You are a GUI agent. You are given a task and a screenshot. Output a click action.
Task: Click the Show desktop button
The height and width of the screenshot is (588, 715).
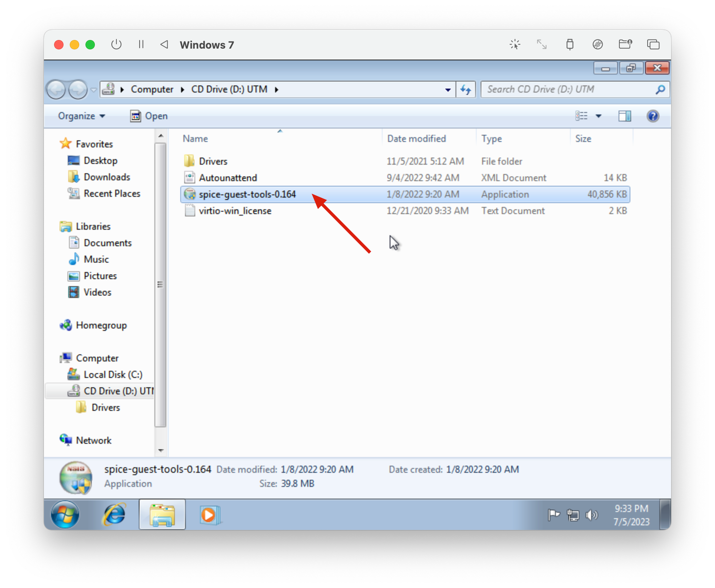(x=665, y=515)
